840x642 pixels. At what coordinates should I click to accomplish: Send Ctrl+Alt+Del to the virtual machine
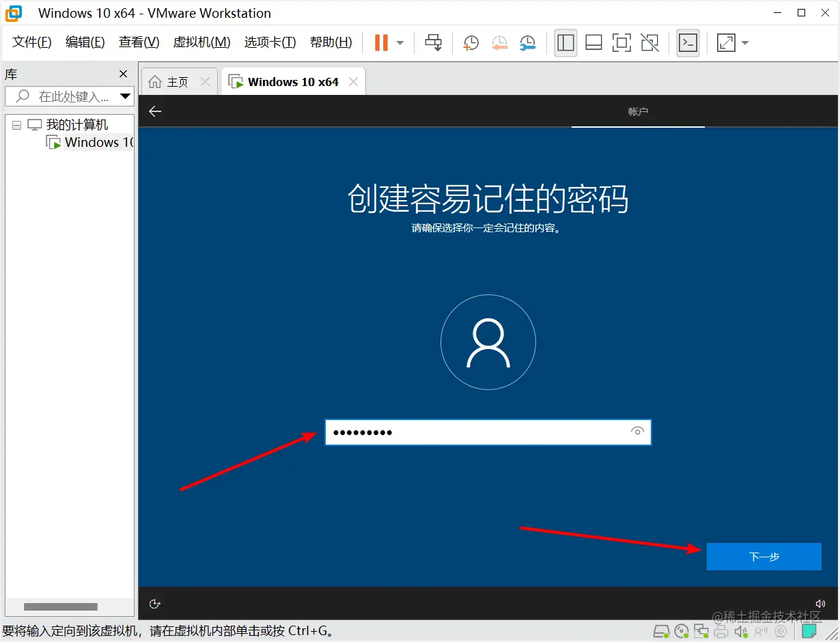pos(433,42)
